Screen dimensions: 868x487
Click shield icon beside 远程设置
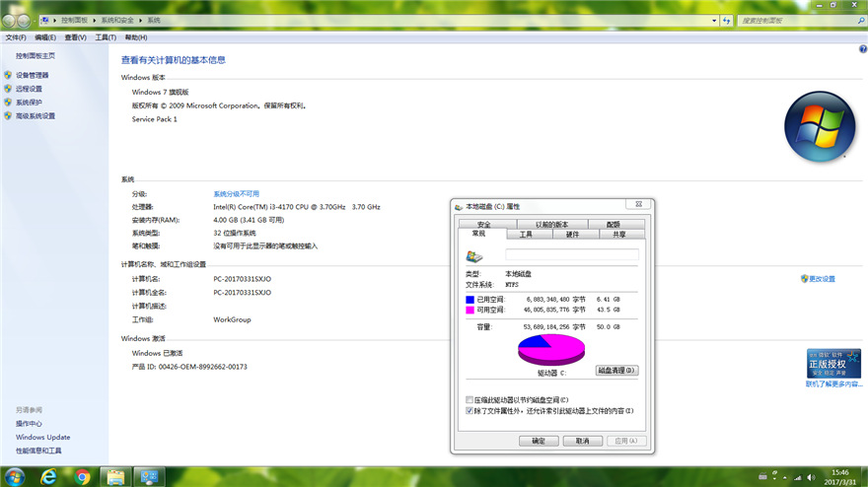pyautogui.click(x=8, y=89)
